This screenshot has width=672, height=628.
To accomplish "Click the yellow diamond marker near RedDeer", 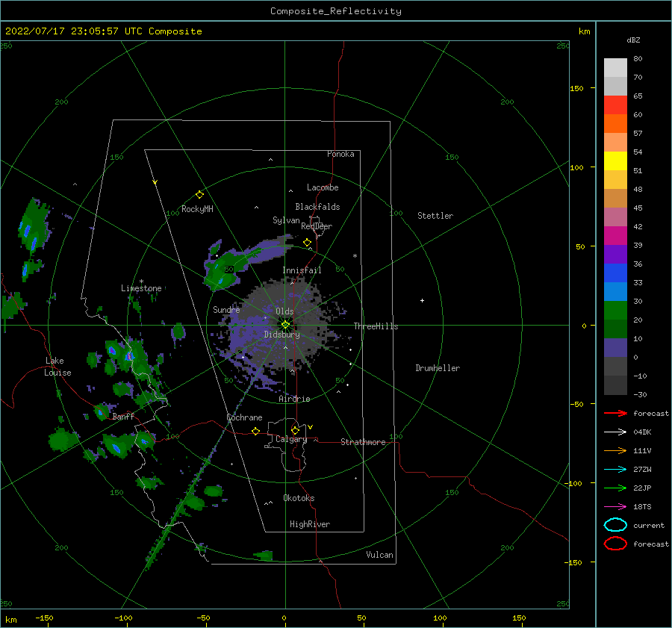I will [307, 243].
